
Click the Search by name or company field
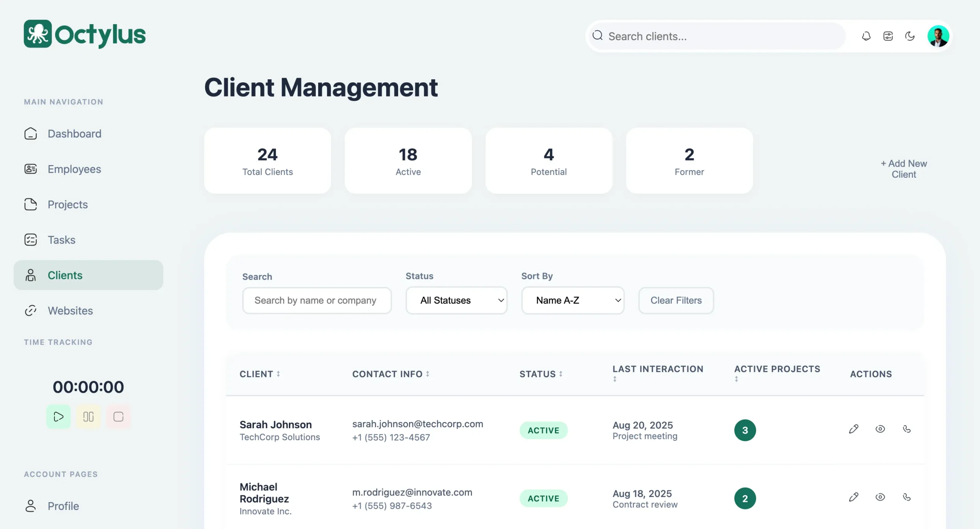(x=317, y=300)
